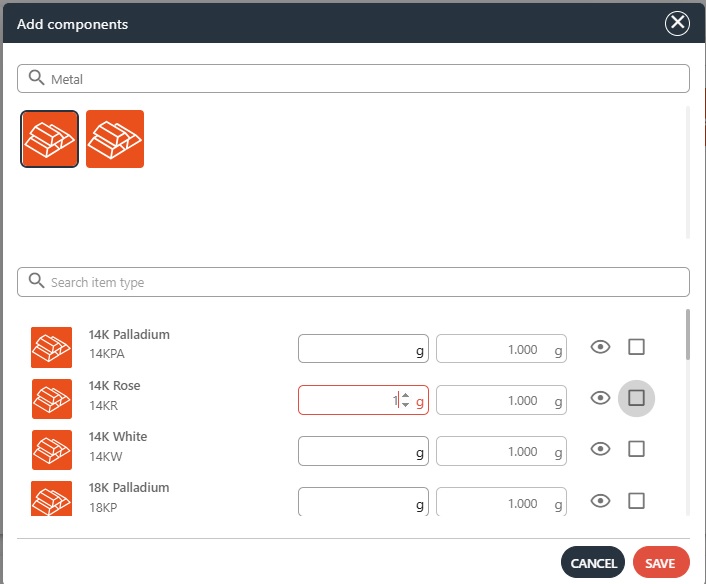Toggle the eye icon for 14K Palladium
Screen dimensions: 706x584
point(600,347)
